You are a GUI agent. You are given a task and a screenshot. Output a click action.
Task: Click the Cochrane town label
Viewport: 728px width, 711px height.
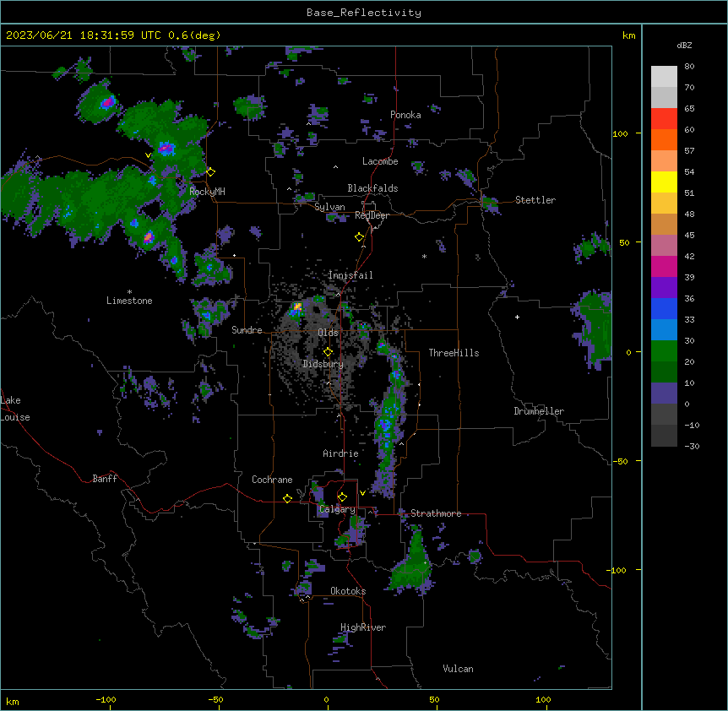[x=272, y=480]
